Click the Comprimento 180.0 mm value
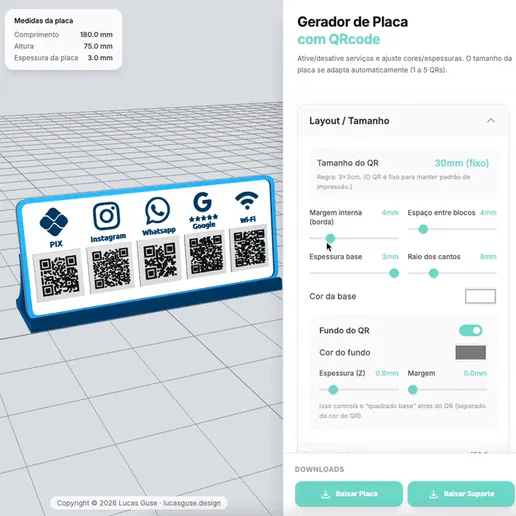This screenshot has width=516, height=516. pos(96,35)
